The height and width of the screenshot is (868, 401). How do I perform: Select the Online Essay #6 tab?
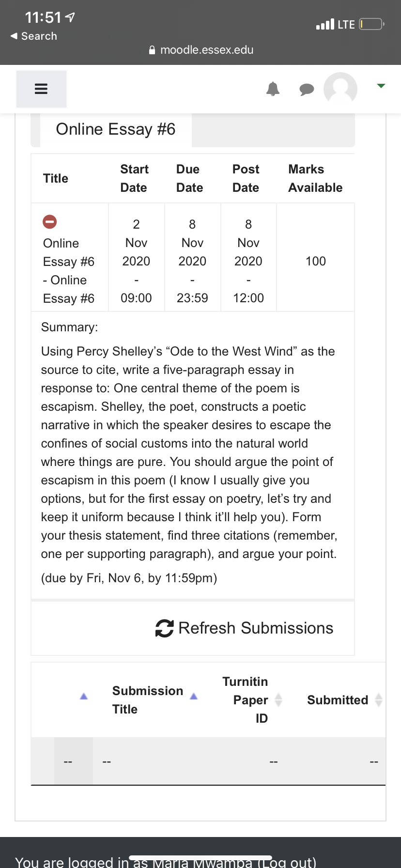116,129
